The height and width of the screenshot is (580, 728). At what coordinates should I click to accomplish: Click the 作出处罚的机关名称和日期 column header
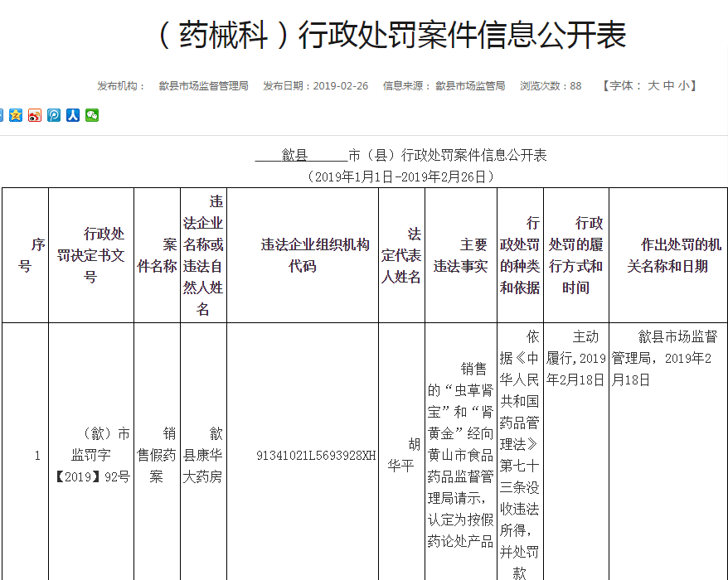(668, 255)
